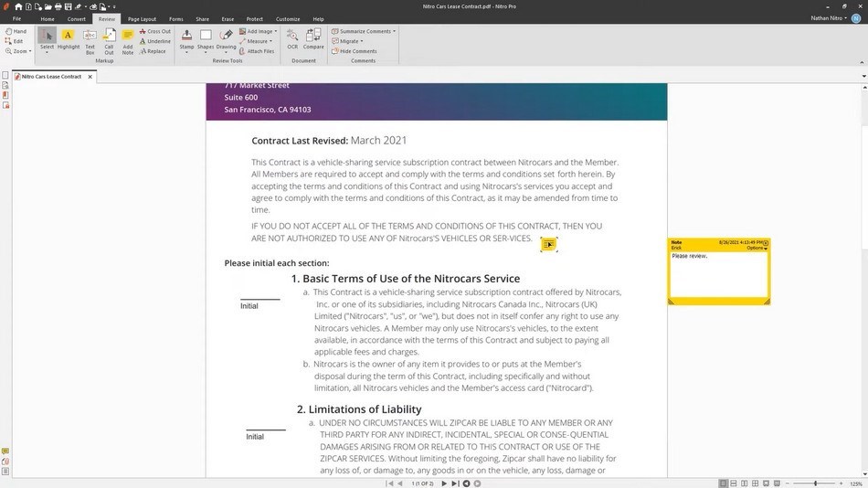868x488 pixels.
Task: Run OCR on the document
Action: [x=292, y=38]
